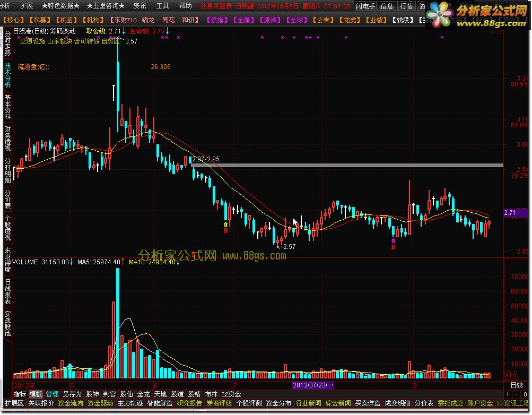The height and width of the screenshot is (415, 532).
Task: Open 研究报告 panel
Action: pyautogui.click(x=189, y=403)
